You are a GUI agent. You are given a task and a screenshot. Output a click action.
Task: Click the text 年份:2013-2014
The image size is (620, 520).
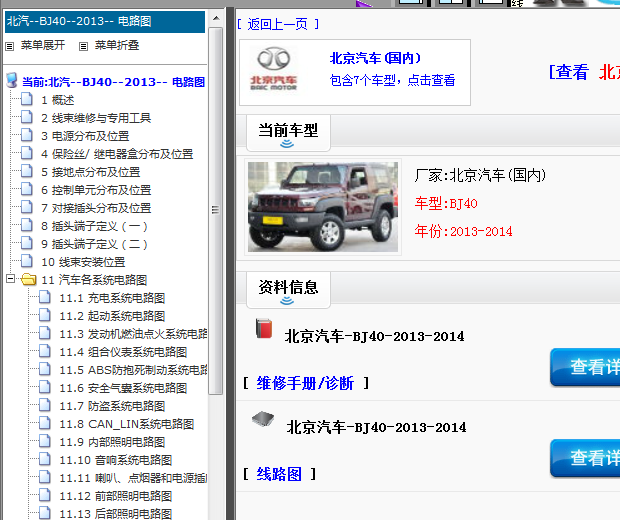point(463,231)
